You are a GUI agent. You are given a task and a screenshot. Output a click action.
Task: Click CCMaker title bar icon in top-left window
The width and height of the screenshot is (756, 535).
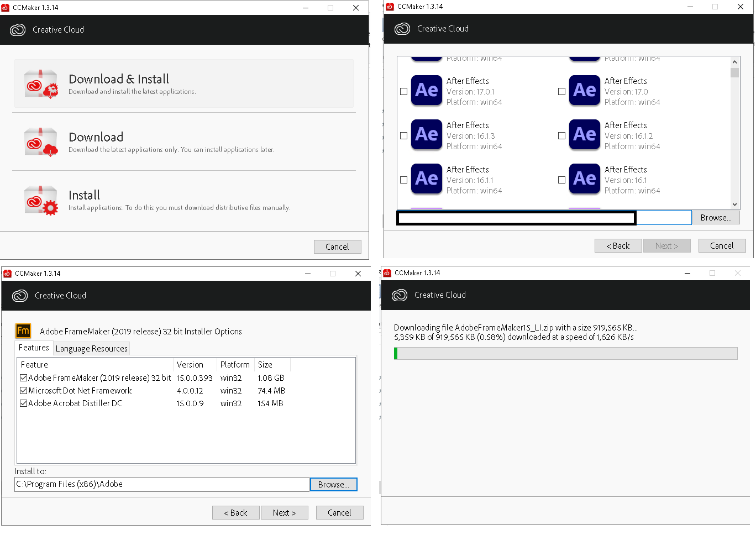coord(6,8)
